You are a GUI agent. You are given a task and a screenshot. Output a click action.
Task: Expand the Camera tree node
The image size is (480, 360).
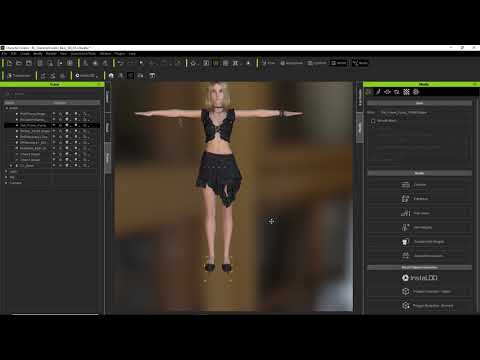click(7, 183)
